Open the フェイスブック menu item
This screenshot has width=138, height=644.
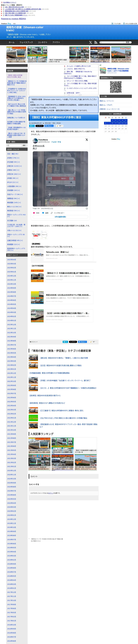[x=26, y=42]
